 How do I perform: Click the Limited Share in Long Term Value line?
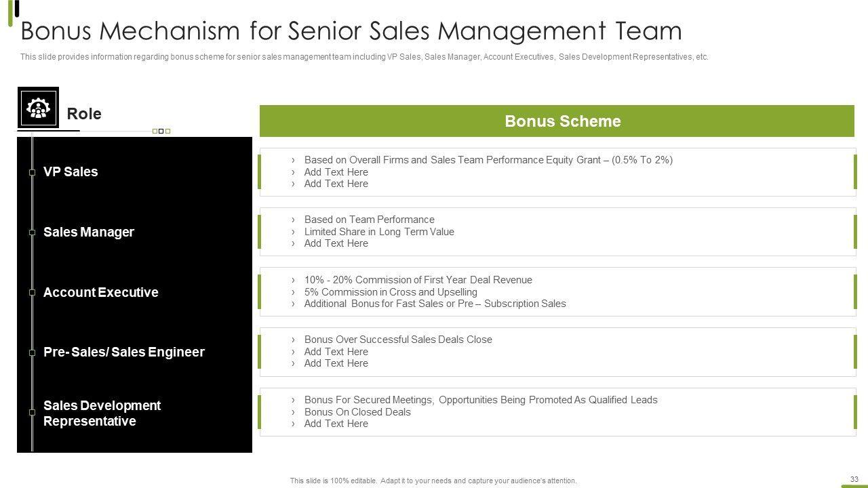tap(379, 232)
